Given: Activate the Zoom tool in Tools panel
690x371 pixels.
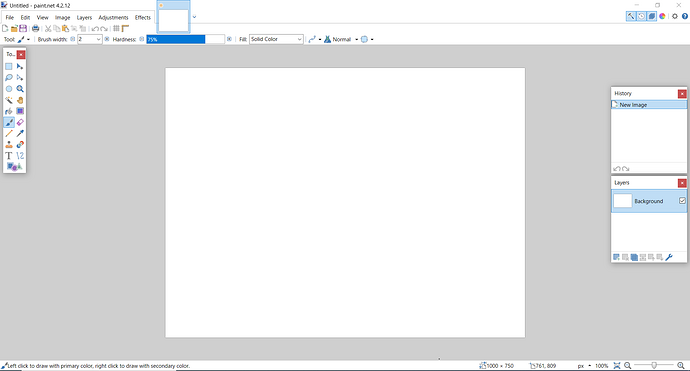Looking at the screenshot, I should (20, 89).
